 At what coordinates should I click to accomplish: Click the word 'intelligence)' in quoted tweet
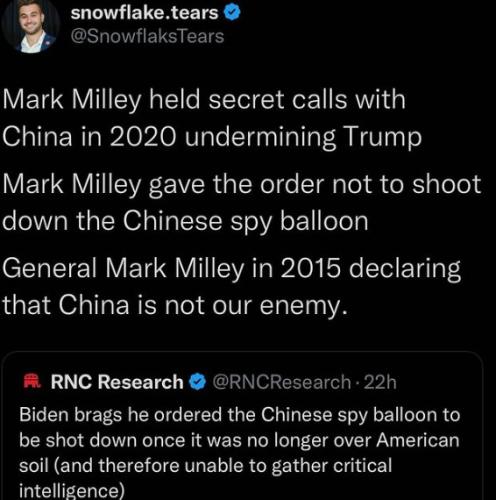tap(72, 490)
